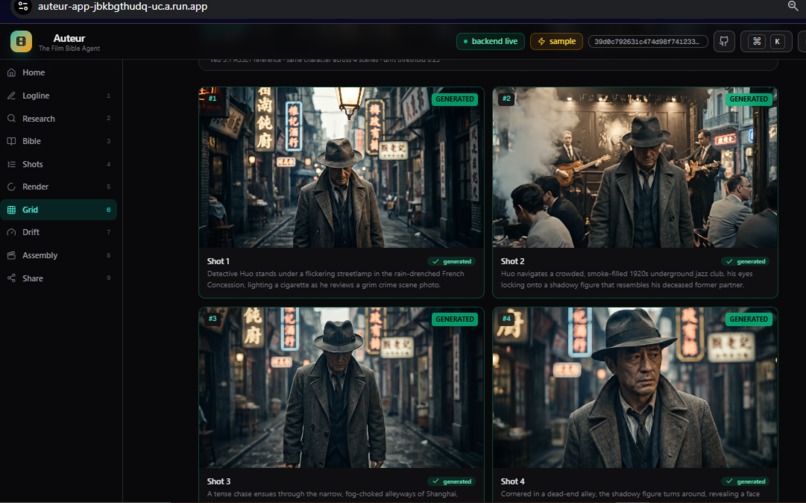Viewport: 806px width, 503px height.
Task: Go to the Assembly section
Action: [x=59, y=255]
